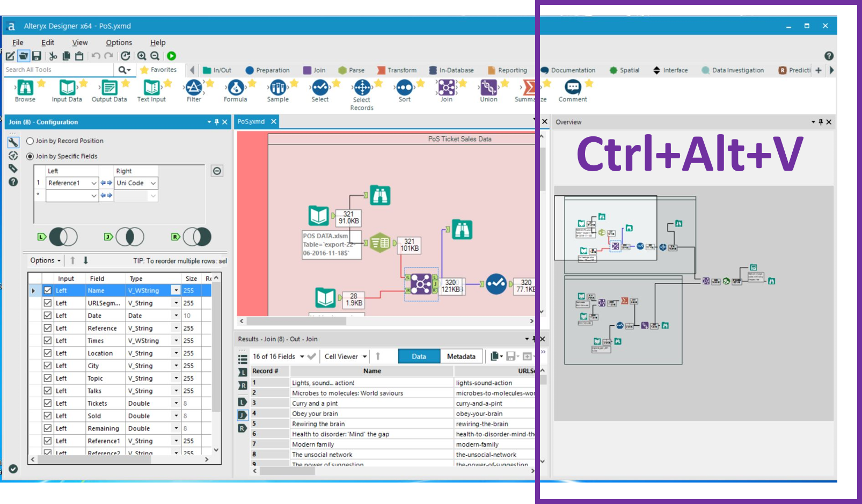
Task: Toggle the Reference field checkbox
Action: pos(48,328)
